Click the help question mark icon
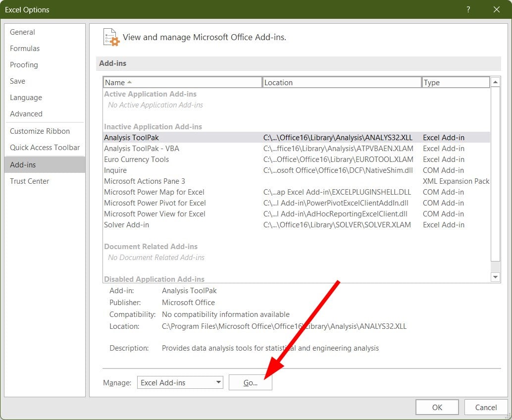Image resolution: width=512 pixels, height=420 pixels. [468, 9]
